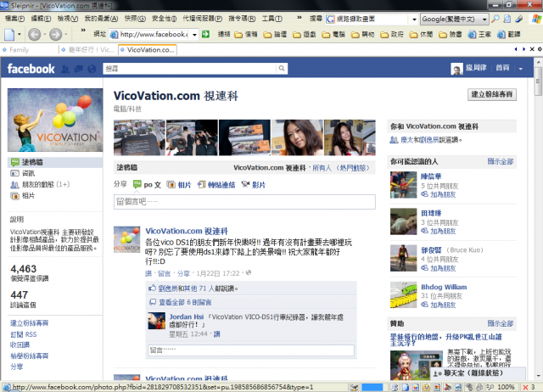The height and width of the screenshot is (392, 543).
Task: Select the VicoVation.co... browser tab
Action: tap(148, 50)
